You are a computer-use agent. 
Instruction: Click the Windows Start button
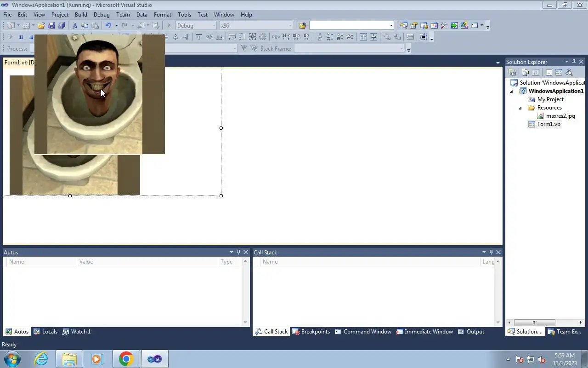12,359
